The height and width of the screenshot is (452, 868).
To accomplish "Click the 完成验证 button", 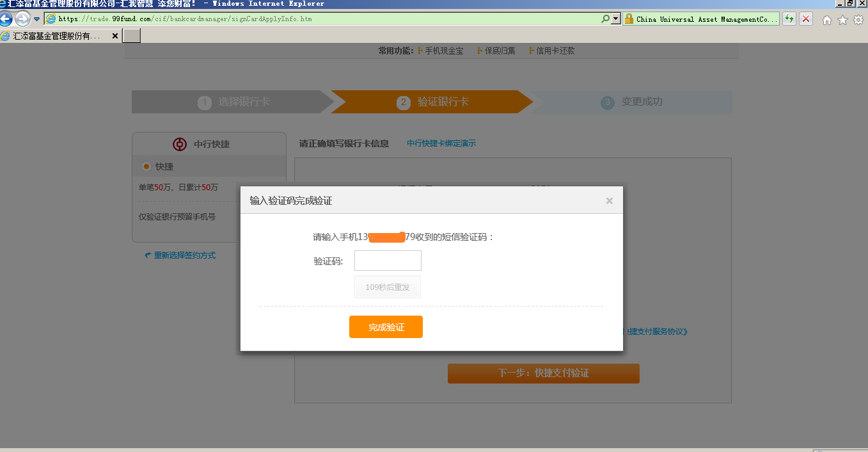I will (x=386, y=327).
